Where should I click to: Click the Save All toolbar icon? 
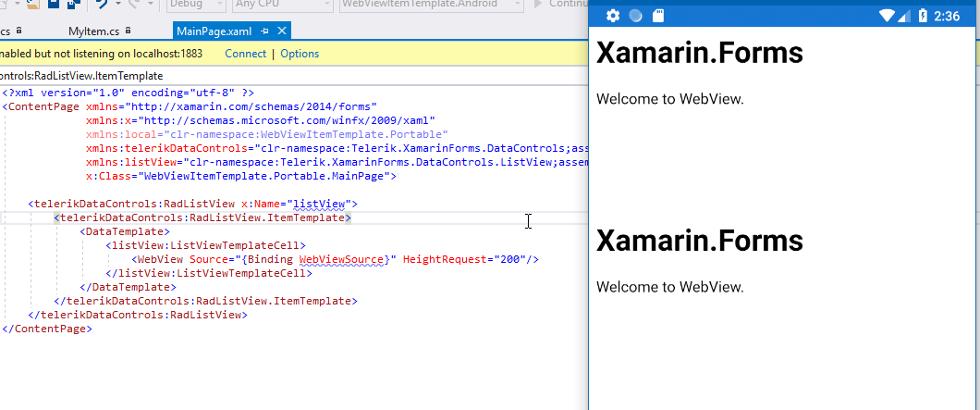pos(72,4)
